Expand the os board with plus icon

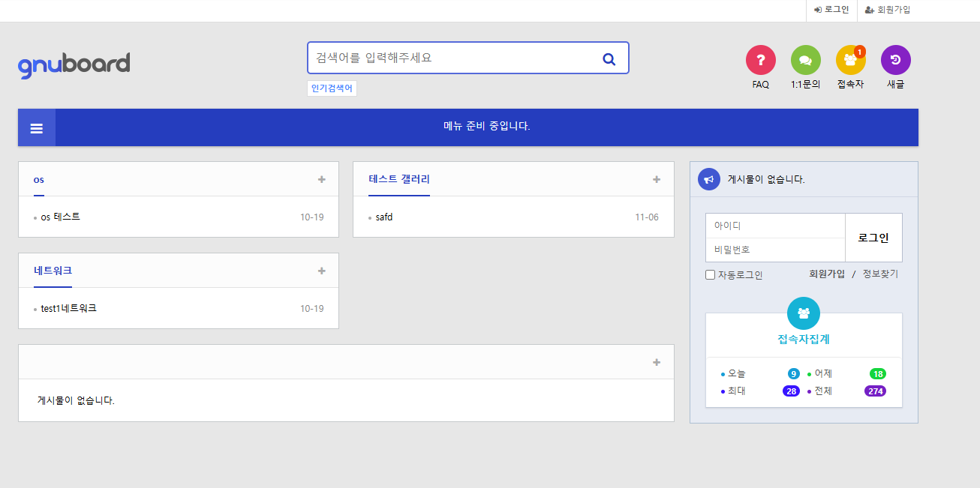(x=322, y=179)
